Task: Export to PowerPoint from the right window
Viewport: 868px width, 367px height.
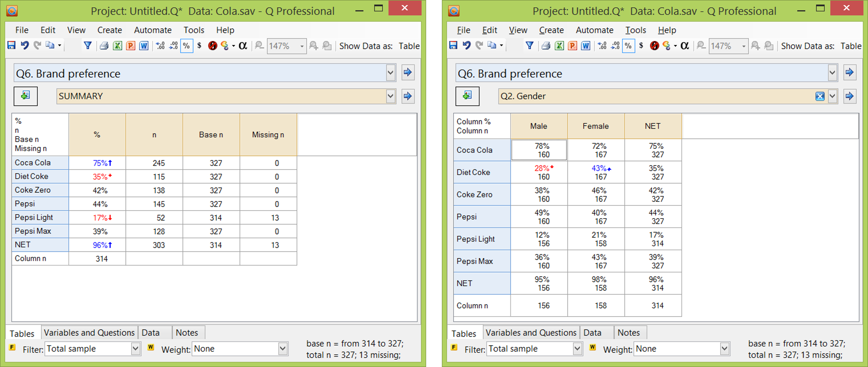Action: (572, 46)
